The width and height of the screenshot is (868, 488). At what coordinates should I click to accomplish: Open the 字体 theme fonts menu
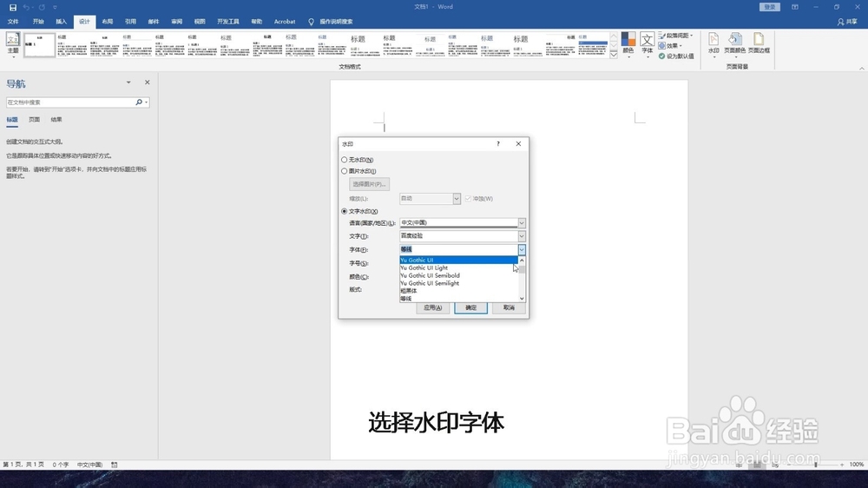(x=647, y=45)
